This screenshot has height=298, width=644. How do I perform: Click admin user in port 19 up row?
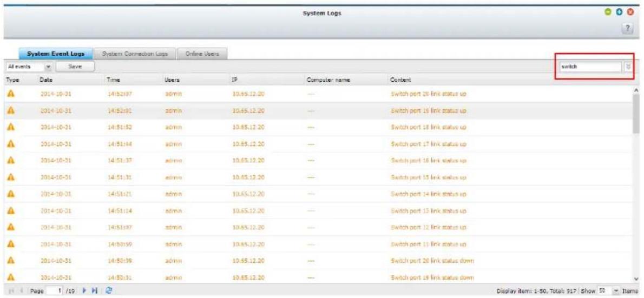(x=173, y=110)
